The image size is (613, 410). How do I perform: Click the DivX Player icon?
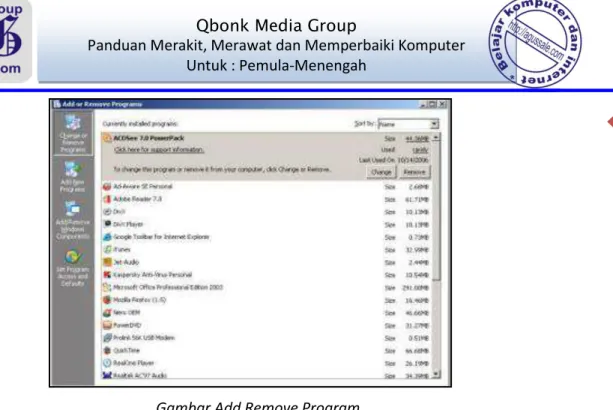(x=107, y=224)
